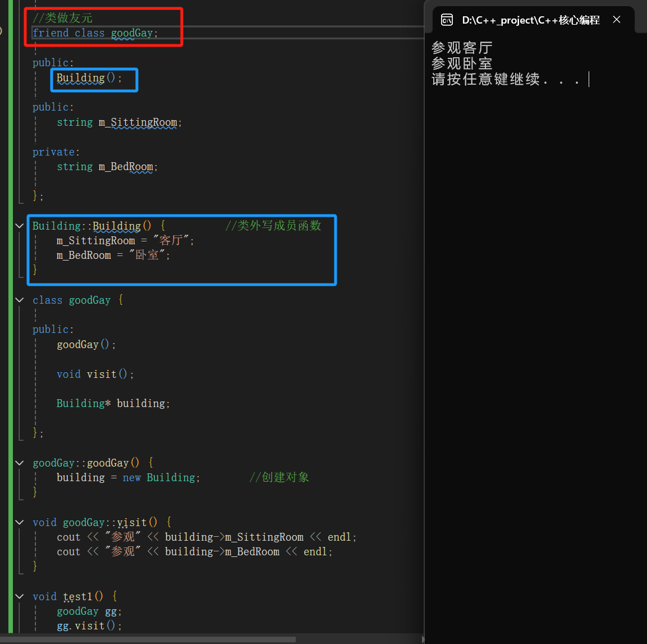Screen dimensions: 647x644
Task: Click the comment '//创建对象'
Action: [279, 478]
